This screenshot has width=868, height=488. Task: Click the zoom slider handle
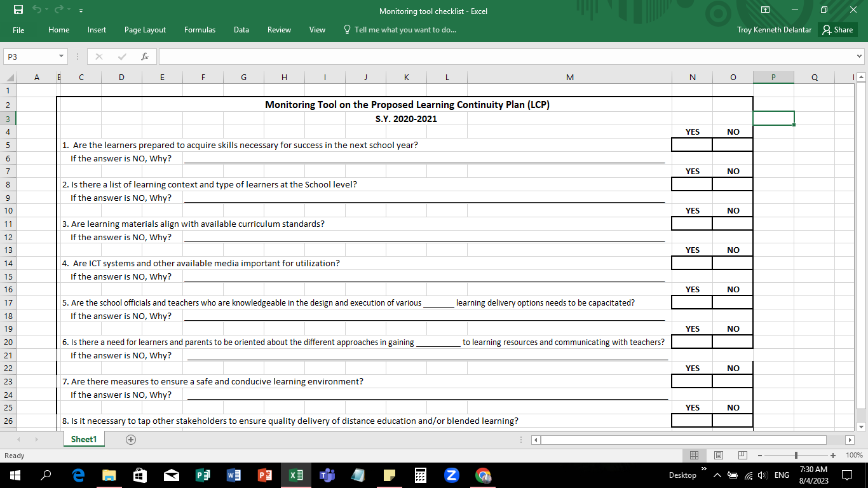click(x=796, y=455)
